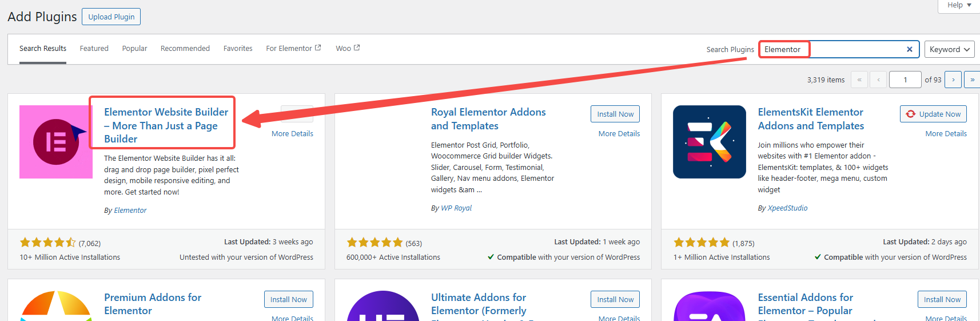Install Royal Elementor Addons now
Screen dimensions: 980x321
point(615,114)
